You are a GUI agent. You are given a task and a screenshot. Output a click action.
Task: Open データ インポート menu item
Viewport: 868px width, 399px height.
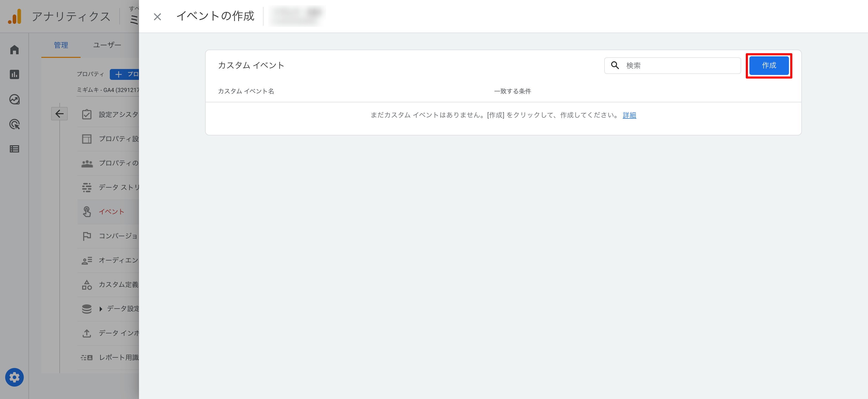(x=108, y=333)
